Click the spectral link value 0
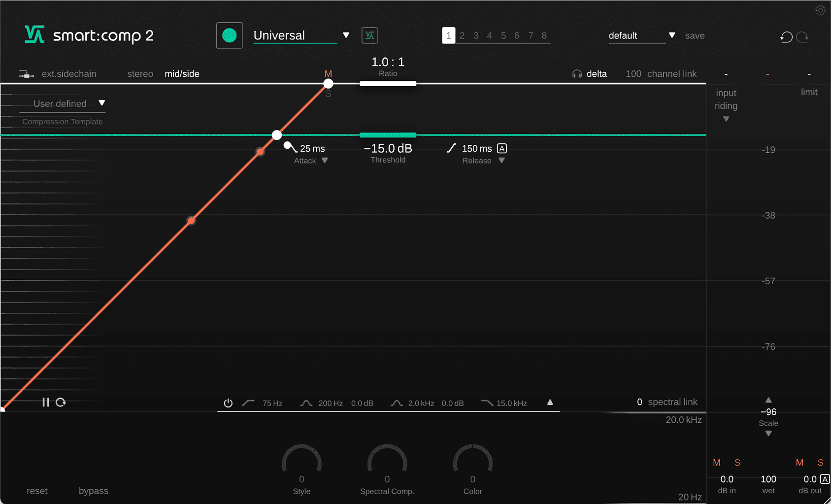Screen dimensions: 831x504 (x=639, y=402)
